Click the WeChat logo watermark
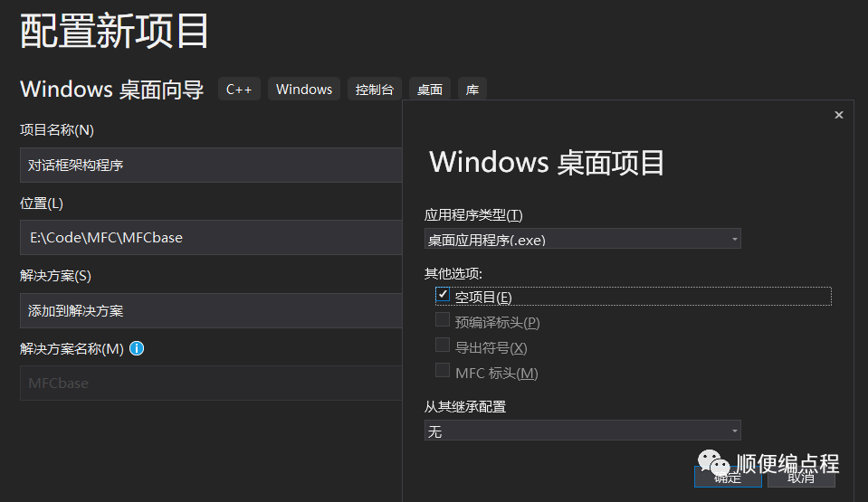This screenshot has height=502, width=868. click(713, 463)
